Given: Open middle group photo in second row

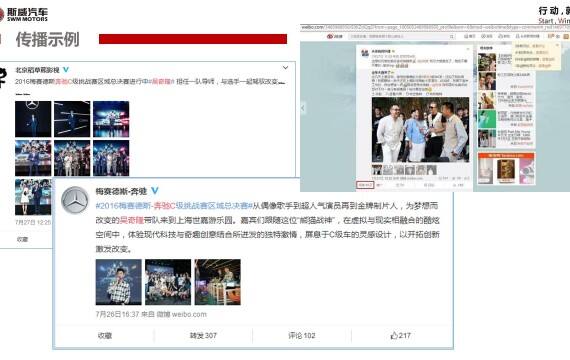Looking at the screenshot, I should click(x=72, y=158).
